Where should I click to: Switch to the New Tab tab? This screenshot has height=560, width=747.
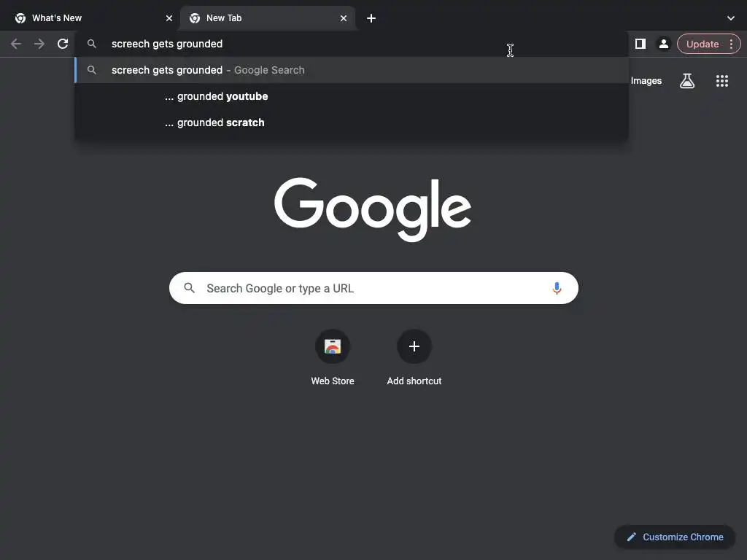tap(267, 18)
